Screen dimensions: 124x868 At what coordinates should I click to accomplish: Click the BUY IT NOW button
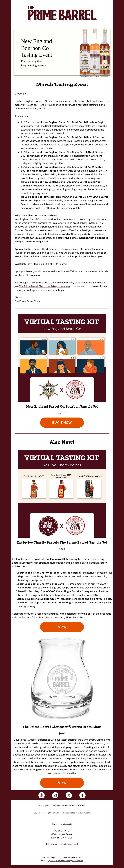click(62, 422)
